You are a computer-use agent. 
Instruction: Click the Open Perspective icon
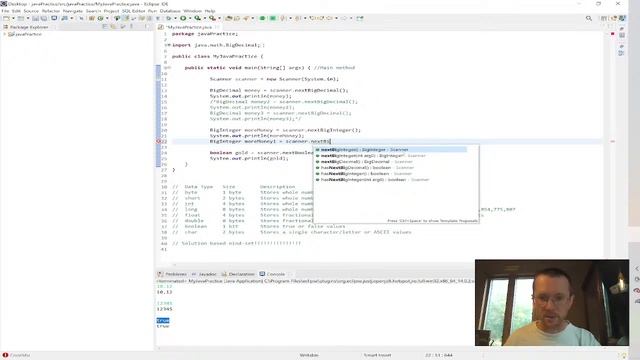coord(604,18)
